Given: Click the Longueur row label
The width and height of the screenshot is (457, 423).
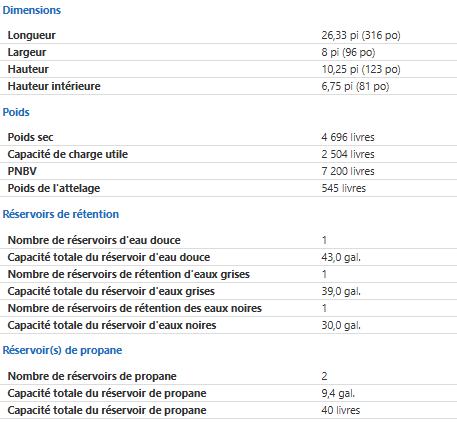Looking at the screenshot, I should 32,35.
